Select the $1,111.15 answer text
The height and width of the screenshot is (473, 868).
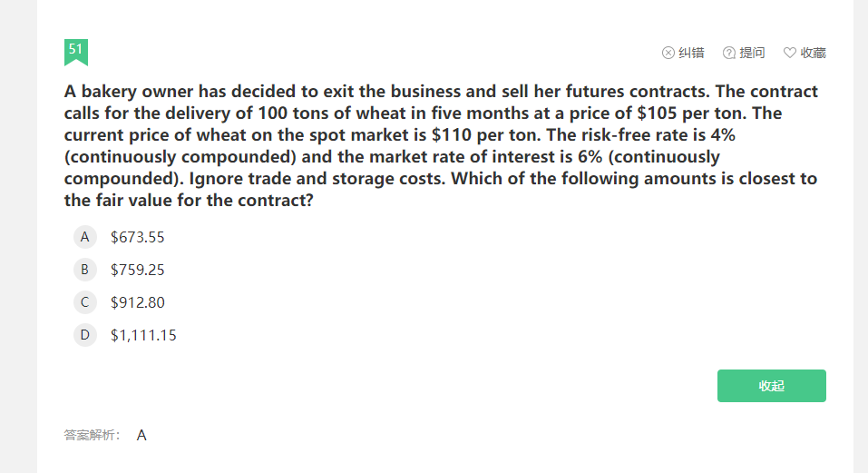tap(143, 335)
